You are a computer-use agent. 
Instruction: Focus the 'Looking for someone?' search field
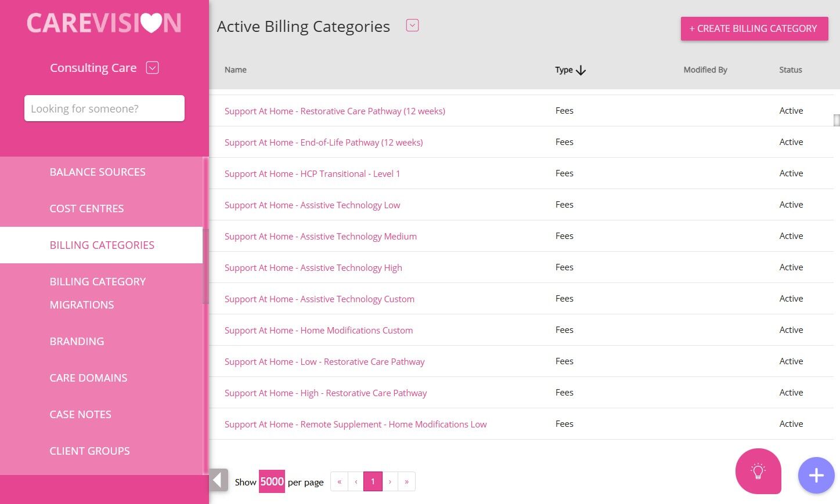[104, 108]
